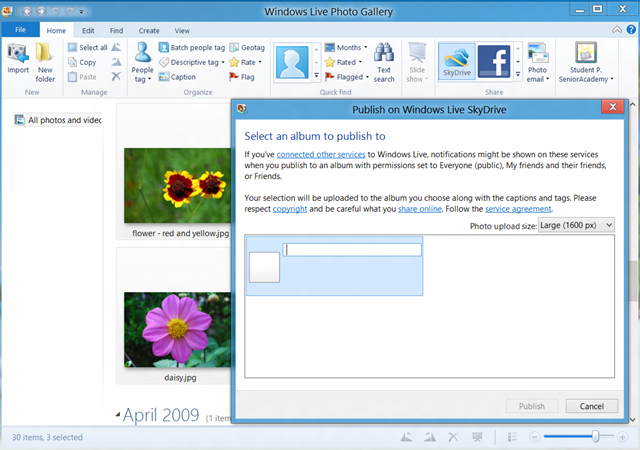Click the thumbnail zoom slider handle
Screen dimensions: 640x450
tap(596, 437)
